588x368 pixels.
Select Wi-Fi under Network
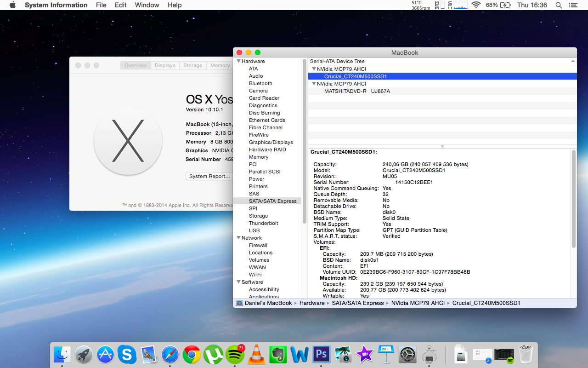tap(255, 275)
